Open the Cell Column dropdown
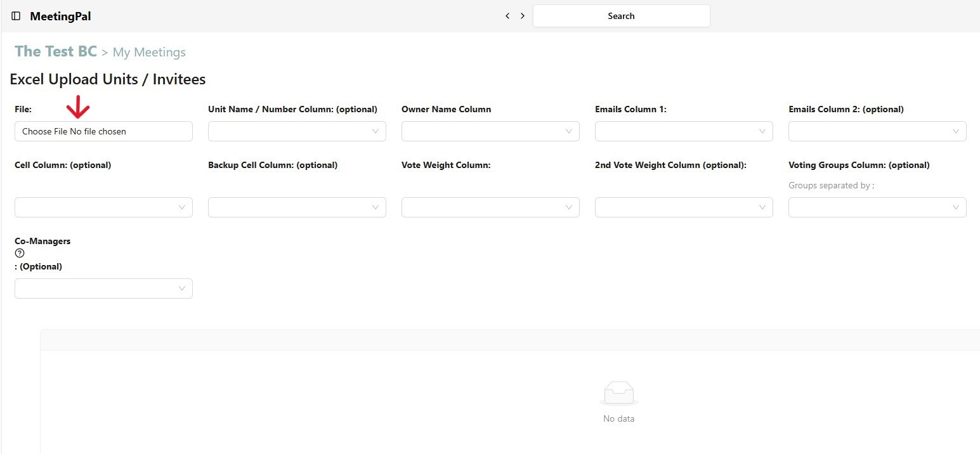The image size is (980, 454). tap(103, 207)
